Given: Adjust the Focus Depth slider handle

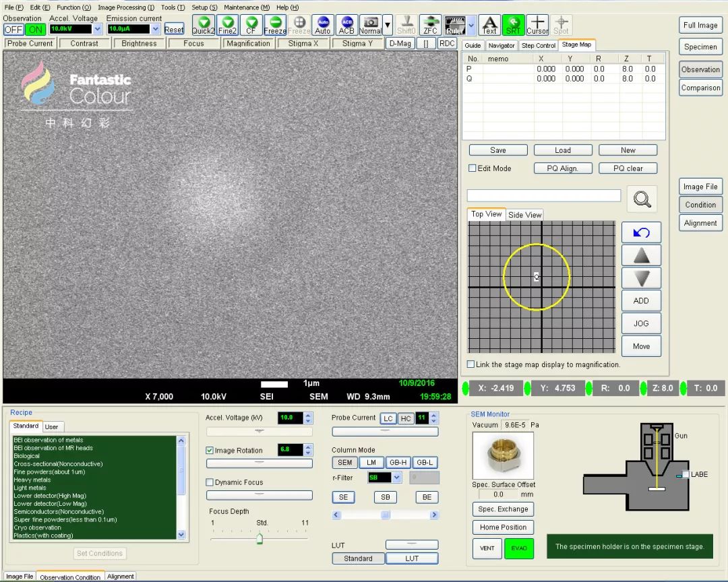Looking at the screenshot, I should [x=260, y=538].
